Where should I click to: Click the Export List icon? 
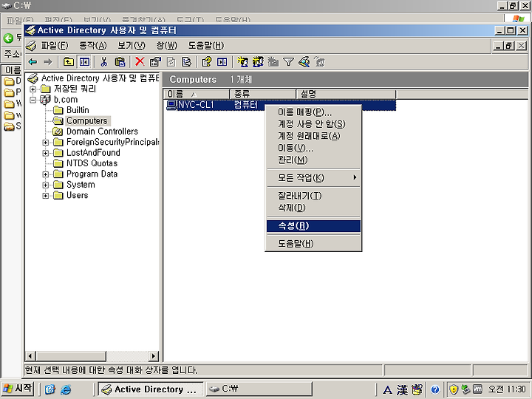click(186, 62)
